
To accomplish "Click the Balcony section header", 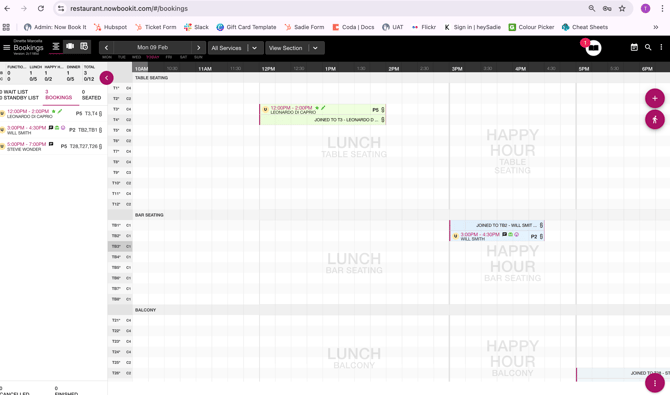I will pos(145,310).
